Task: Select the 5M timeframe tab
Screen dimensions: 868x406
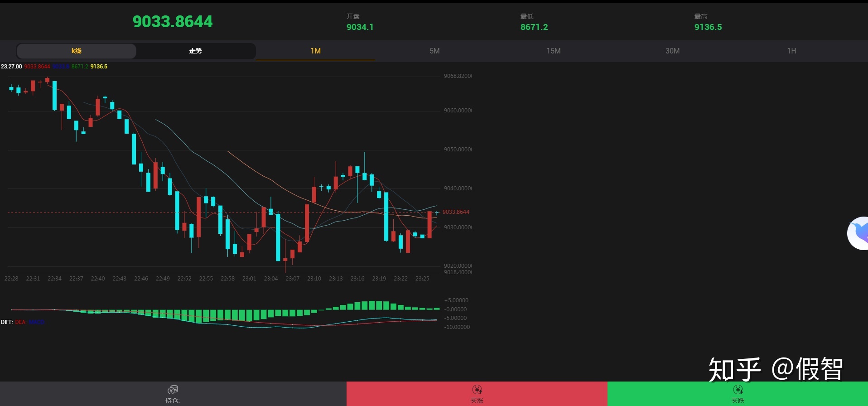Action: (x=434, y=51)
